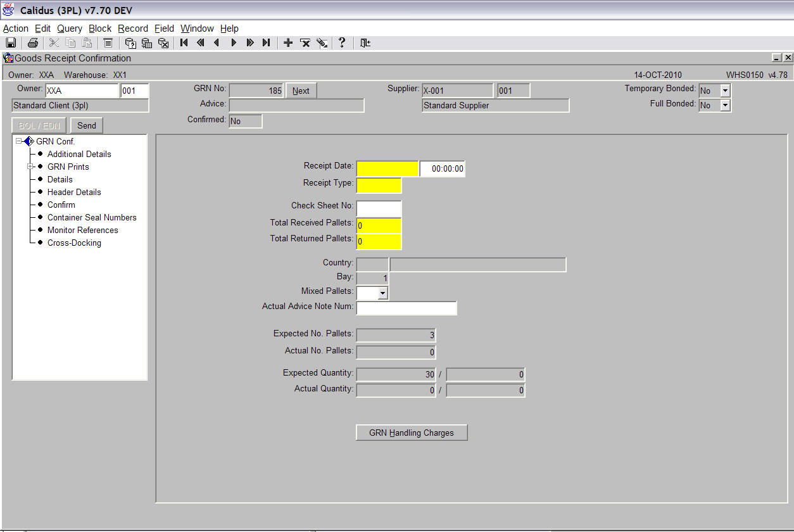Insert new record with the plus icon
Screen dimensions: 794x532
click(288, 43)
